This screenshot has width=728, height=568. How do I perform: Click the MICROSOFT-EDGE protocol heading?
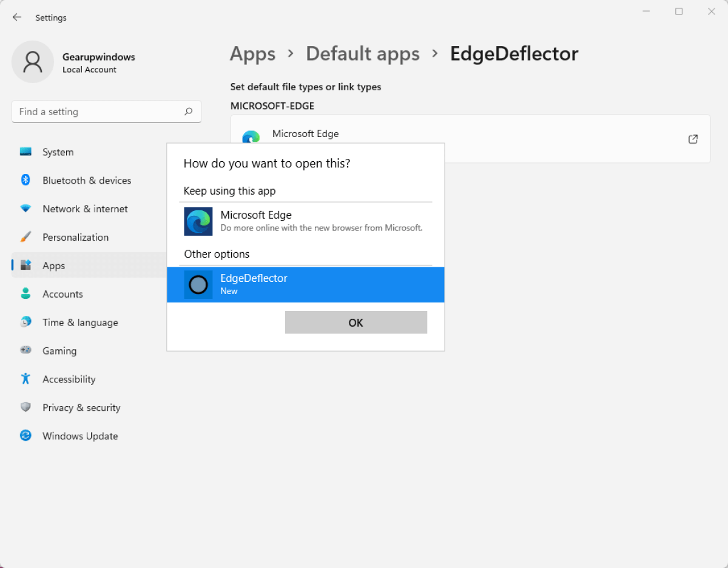pos(272,106)
